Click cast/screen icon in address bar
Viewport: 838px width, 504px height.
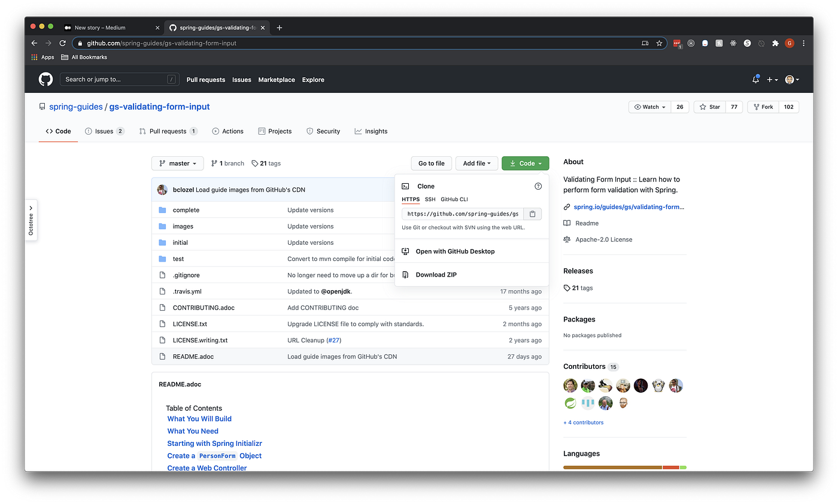[x=645, y=43]
